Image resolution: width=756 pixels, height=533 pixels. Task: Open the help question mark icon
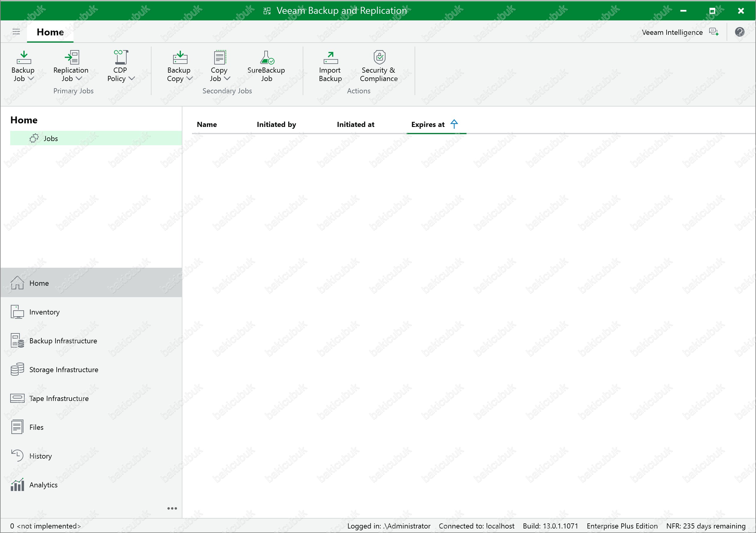[739, 32]
